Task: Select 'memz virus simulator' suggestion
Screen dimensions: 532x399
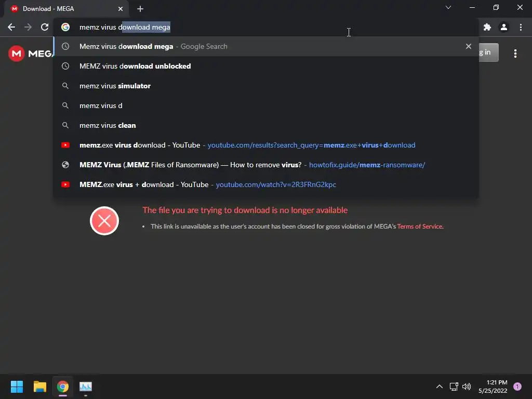Action: [x=266, y=86]
